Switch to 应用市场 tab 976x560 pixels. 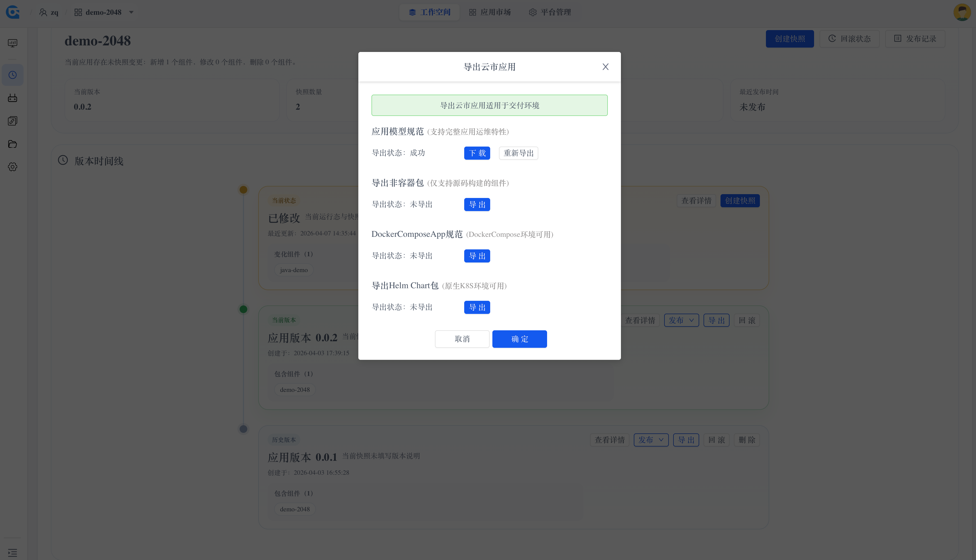click(490, 12)
